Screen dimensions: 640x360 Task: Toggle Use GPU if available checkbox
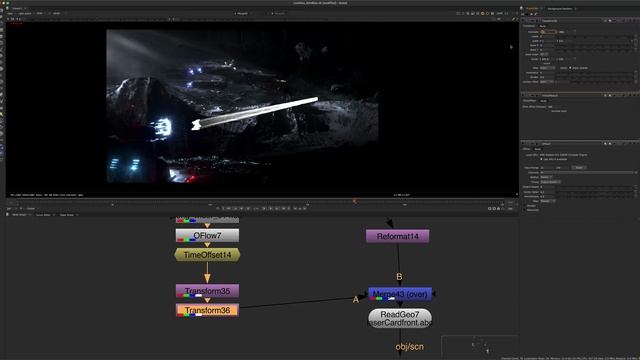point(542,159)
